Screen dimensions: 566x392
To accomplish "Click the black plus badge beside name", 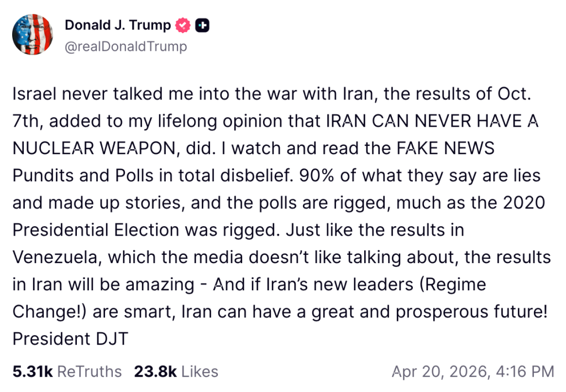I will 202,25.
